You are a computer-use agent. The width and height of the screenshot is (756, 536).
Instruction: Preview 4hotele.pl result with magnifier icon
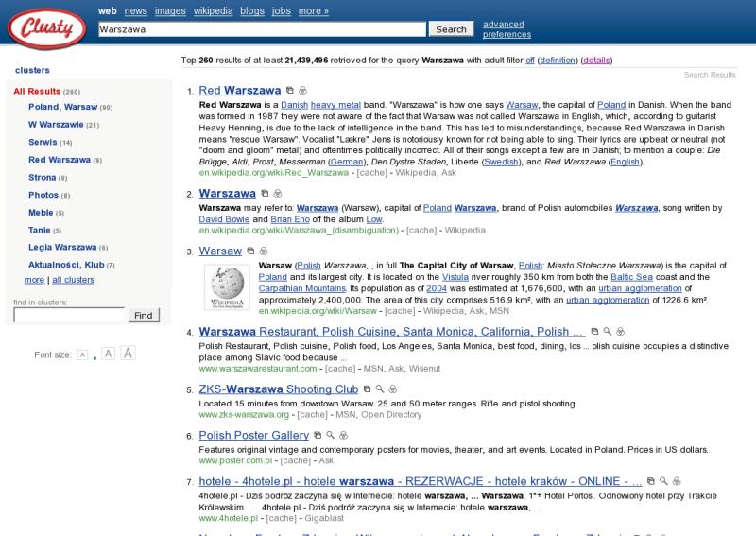[663, 481]
